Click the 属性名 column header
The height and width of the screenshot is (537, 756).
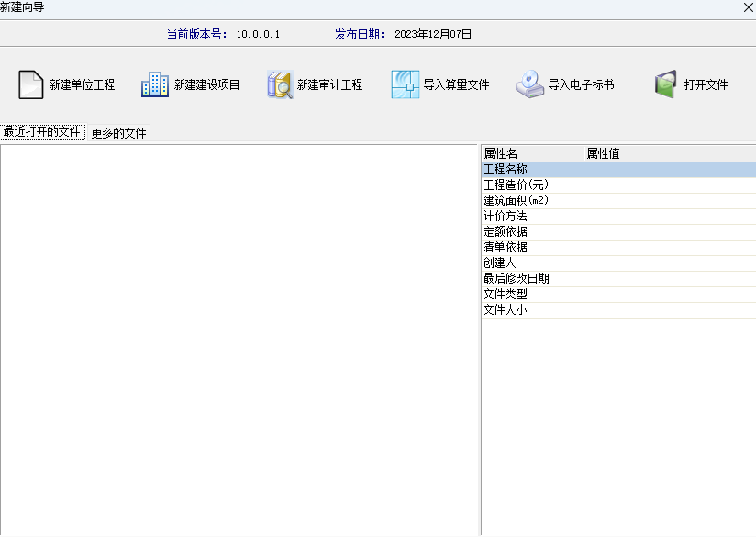pos(532,153)
